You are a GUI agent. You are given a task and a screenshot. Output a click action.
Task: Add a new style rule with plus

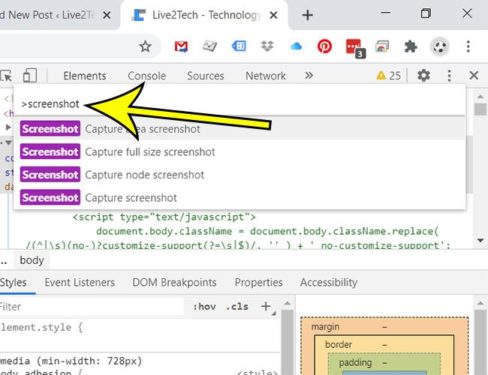click(266, 306)
